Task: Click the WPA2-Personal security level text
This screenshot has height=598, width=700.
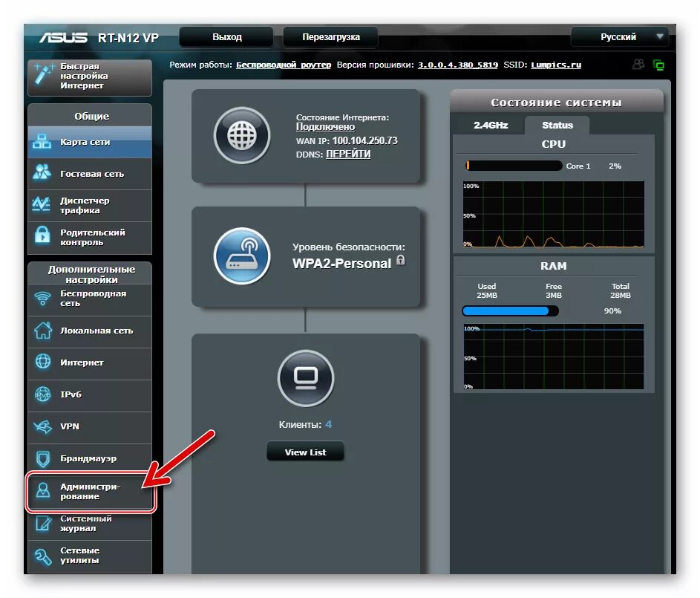Action: coord(342,264)
